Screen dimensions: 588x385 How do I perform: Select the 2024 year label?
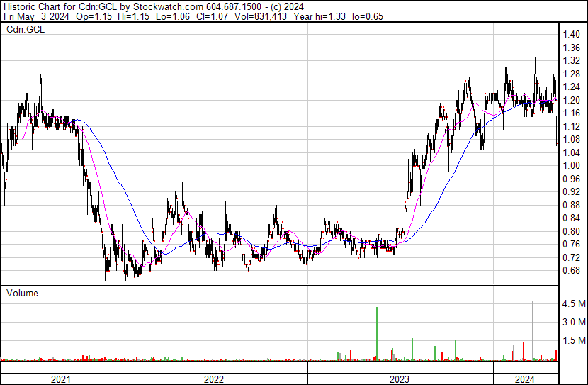tap(525, 379)
